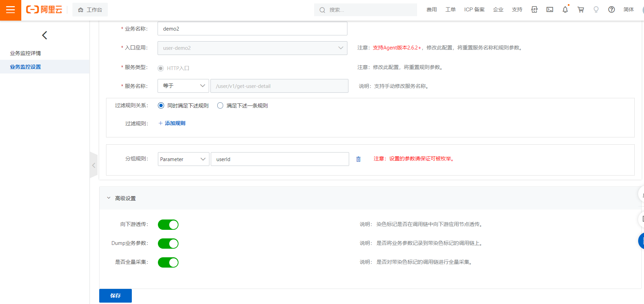The image size is (644, 304).
Task: Click 添加规则 to add filter rule
Action: pos(172,123)
